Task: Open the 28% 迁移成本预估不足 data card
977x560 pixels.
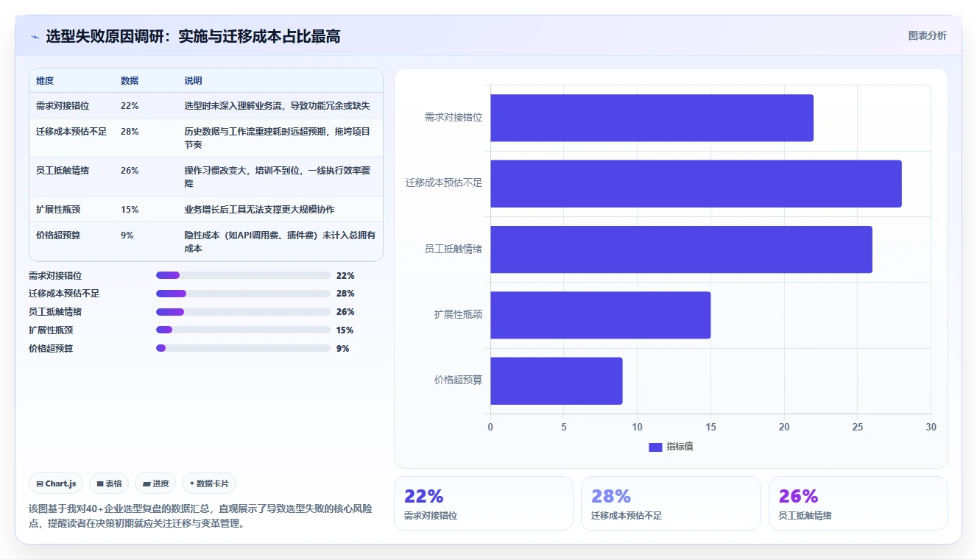Action: (671, 503)
